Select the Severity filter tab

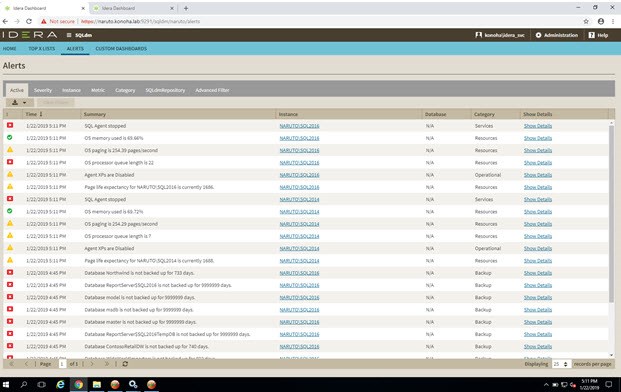tap(43, 90)
